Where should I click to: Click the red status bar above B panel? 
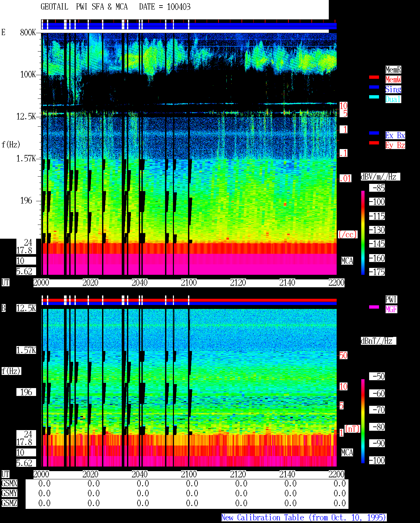189,300
